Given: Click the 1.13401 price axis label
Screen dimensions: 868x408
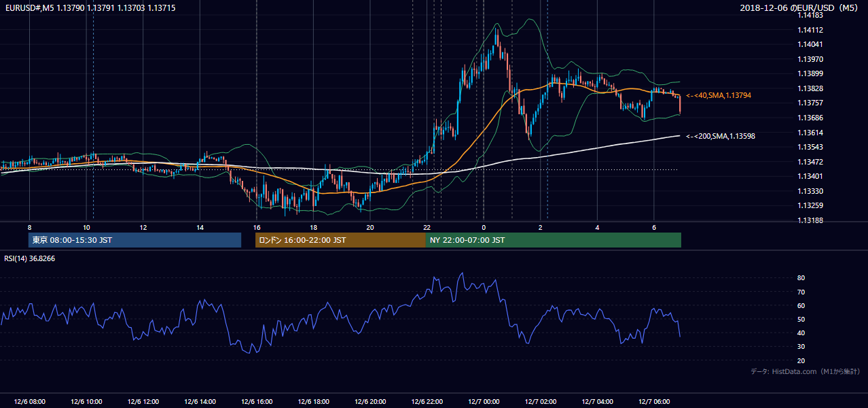Looking at the screenshot, I should (811, 176).
